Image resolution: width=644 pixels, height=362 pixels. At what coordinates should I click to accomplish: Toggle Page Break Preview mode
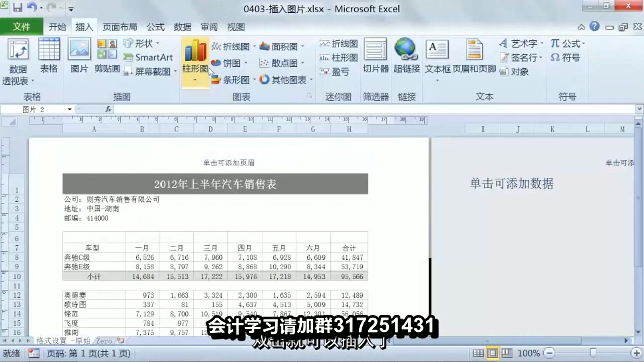click(505, 353)
